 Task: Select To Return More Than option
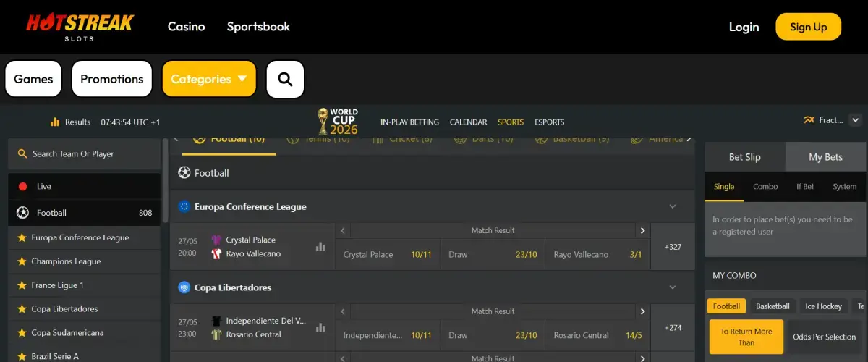746,337
